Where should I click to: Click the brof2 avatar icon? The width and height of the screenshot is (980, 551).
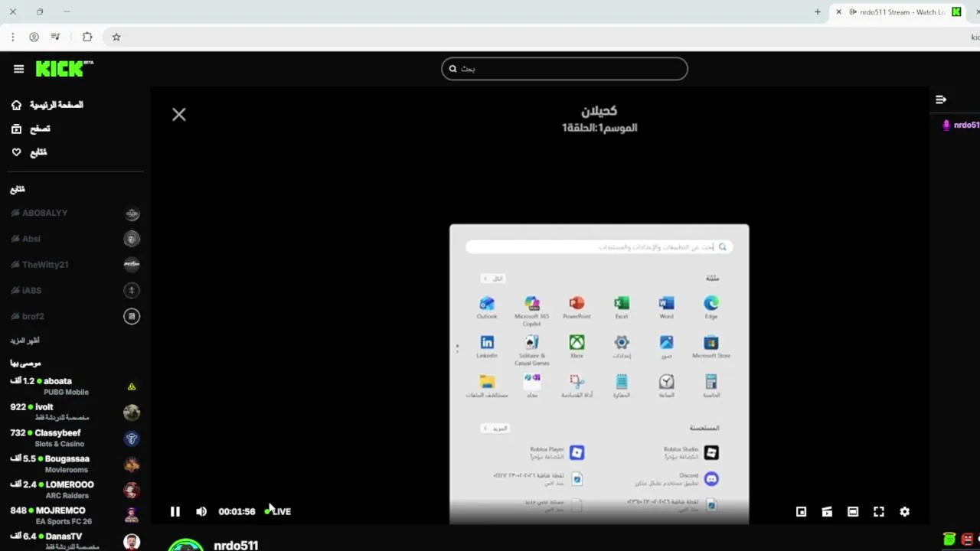pyautogui.click(x=132, y=316)
